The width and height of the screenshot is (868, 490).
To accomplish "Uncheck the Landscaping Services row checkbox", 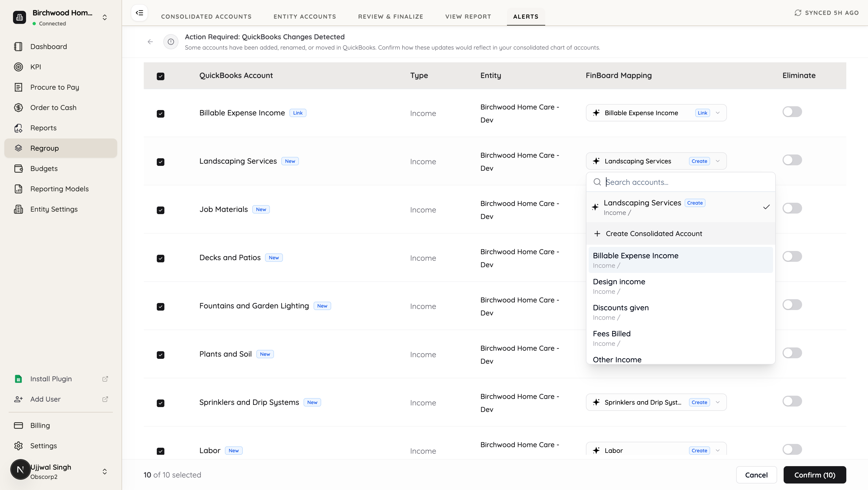I will coord(160,162).
